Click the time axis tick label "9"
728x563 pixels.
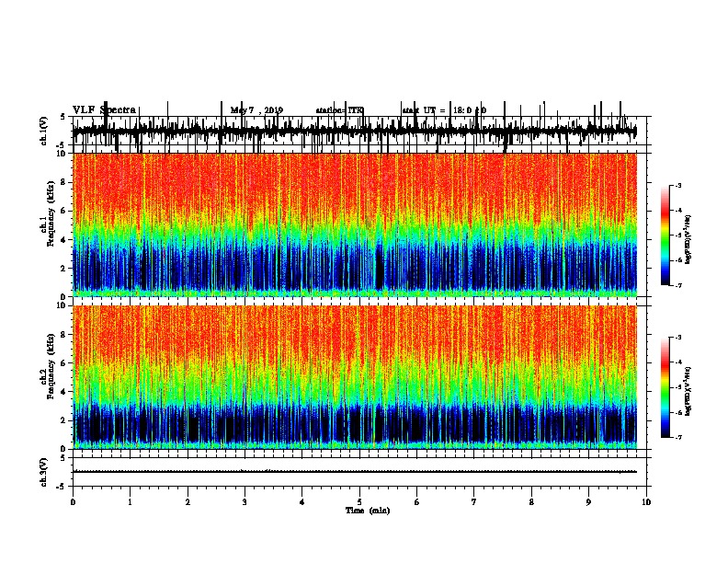[x=588, y=502]
